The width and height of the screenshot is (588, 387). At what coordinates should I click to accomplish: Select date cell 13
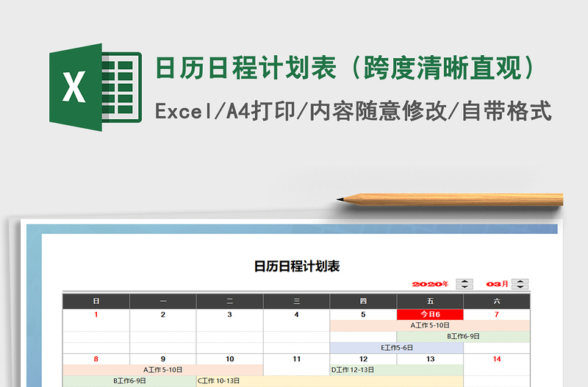pyautogui.click(x=430, y=359)
